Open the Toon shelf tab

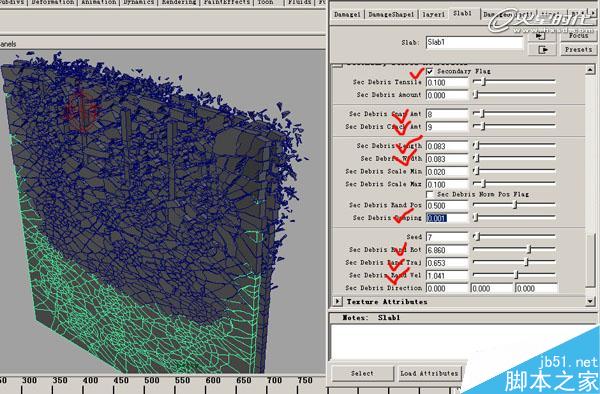[x=265, y=3]
